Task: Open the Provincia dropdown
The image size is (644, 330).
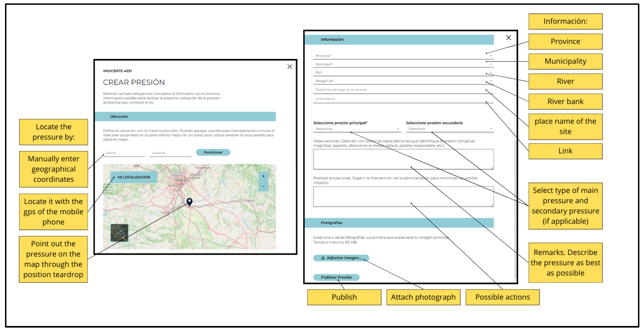Action: [x=403, y=56]
